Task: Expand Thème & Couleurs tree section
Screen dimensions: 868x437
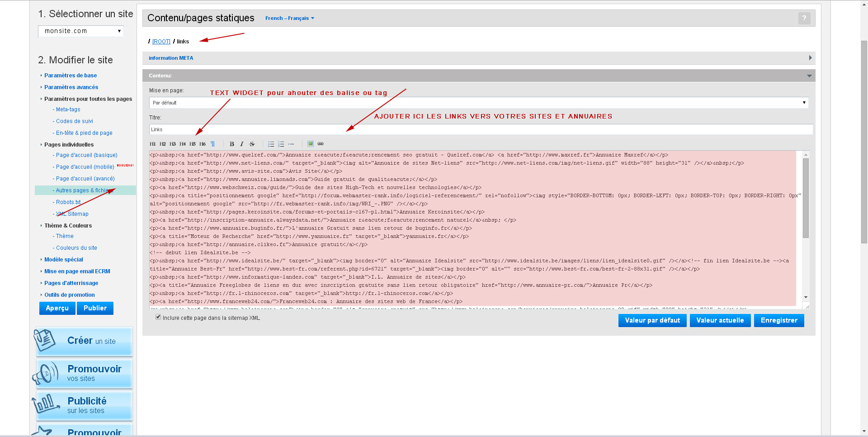Action: 68,225
